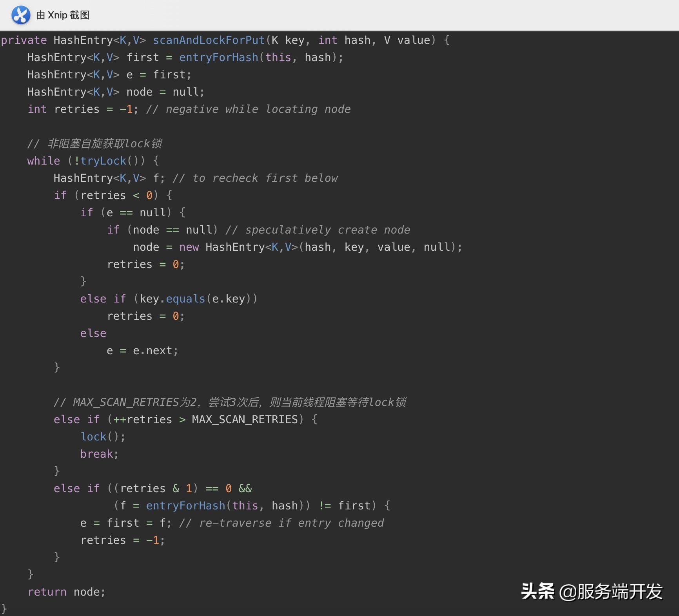Click the 'retries = -1;' assignment near the bottom
This screenshot has height=616, width=679.
pyautogui.click(x=122, y=540)
